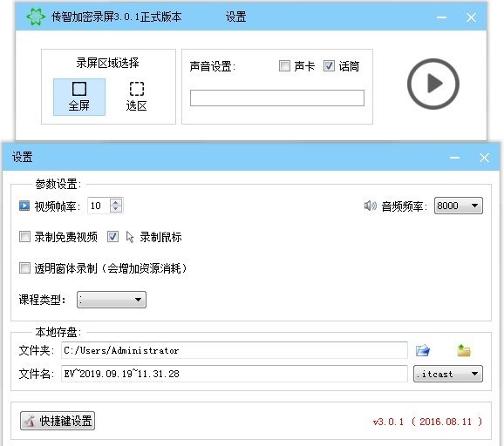The width and height of the screenshot is (504, 446).
Task: Click the speaker icon beside 音频频率
Action: (x=370, y=206)
